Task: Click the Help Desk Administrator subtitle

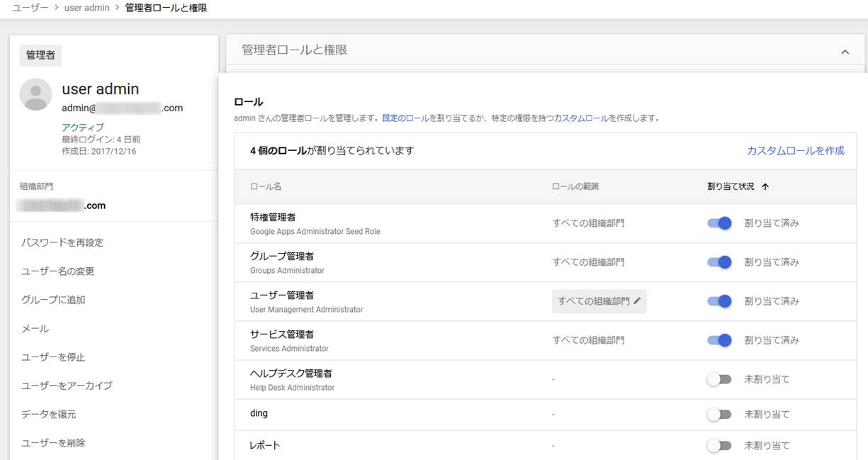Action: pos(292,388)
